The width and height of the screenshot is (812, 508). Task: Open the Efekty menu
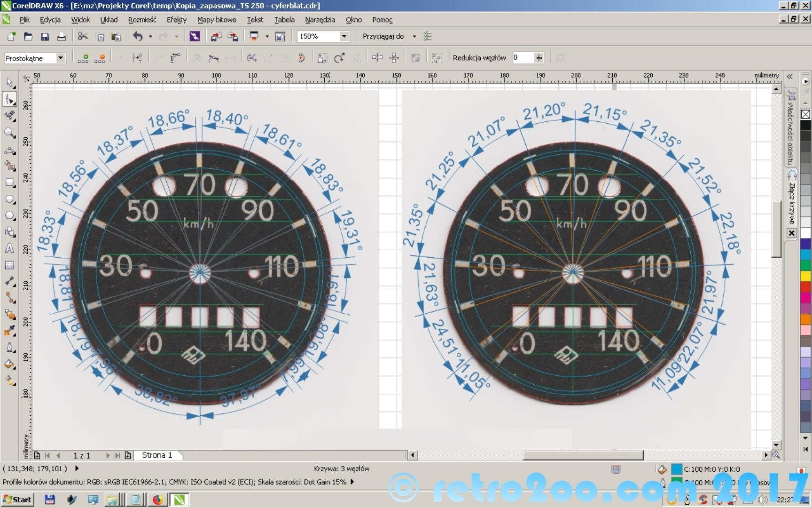(x=176, y=20)
